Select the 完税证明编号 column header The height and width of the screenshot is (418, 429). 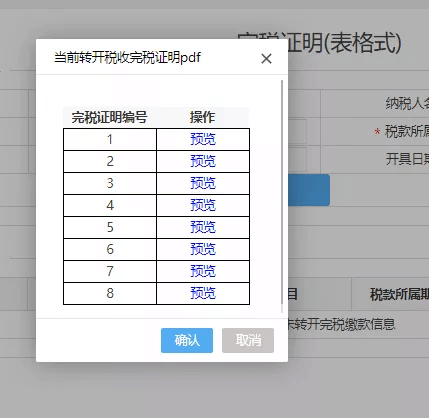pos(110,117)
